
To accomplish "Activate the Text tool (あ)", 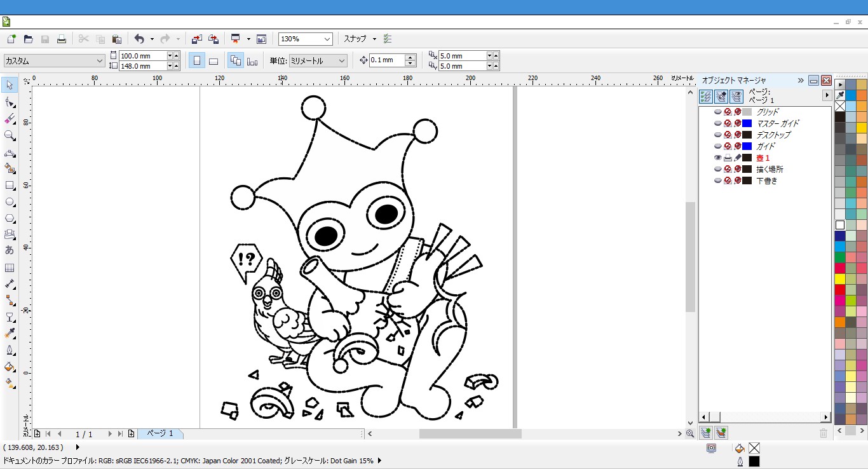I will (x=10, y=250).
